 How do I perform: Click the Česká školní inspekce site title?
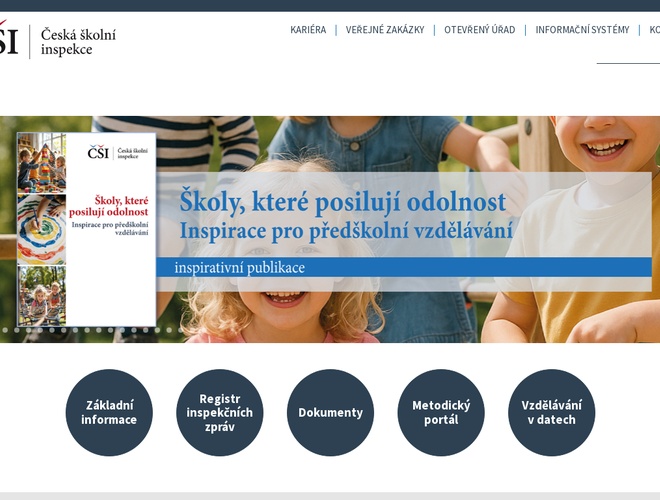(x=78, y=41)
